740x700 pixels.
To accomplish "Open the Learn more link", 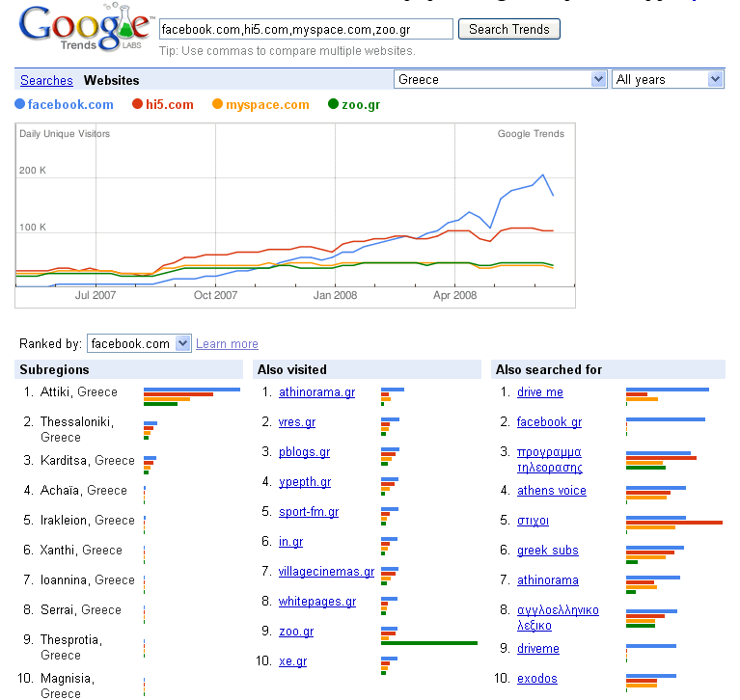I will [227, 344].
